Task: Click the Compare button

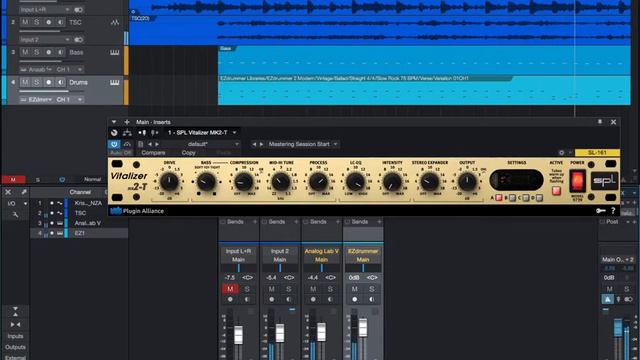Action: tap(153, 153)
